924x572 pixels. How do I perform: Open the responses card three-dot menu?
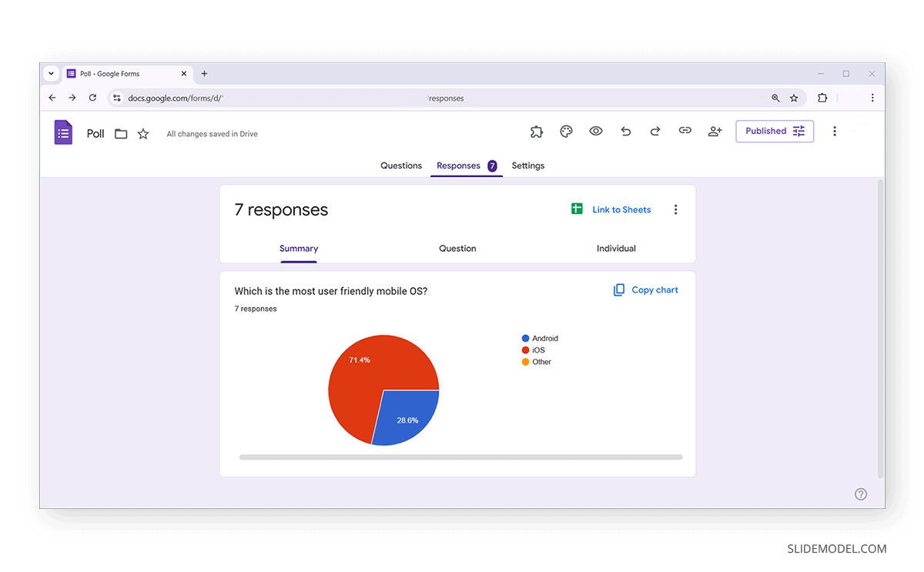(675, 209)
